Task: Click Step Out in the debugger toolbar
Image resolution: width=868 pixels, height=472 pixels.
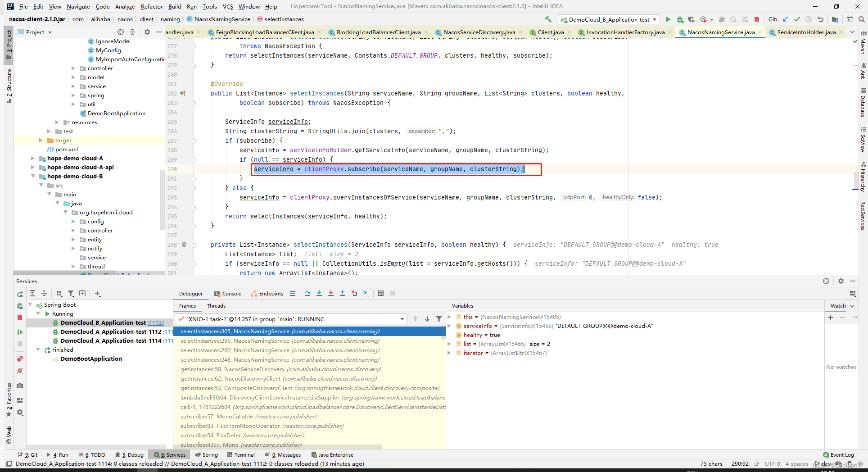Action: (x=343, y=293)
